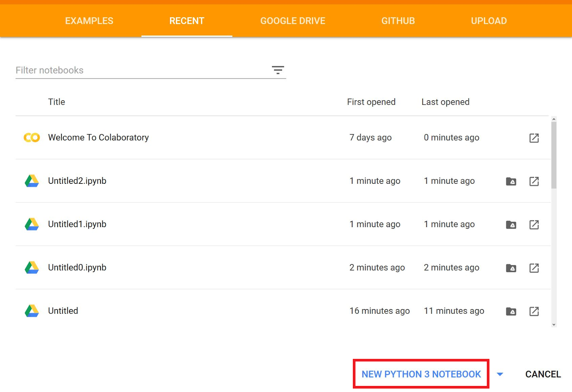
Task: Show Untitled notebook in Drive folder icon
Action: (511, 311)
